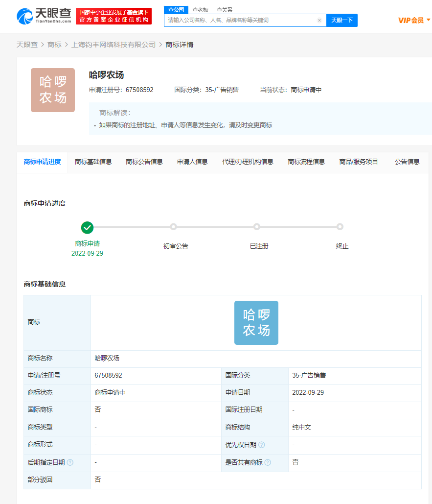Click the TianYanCha logo

[44, 16]
